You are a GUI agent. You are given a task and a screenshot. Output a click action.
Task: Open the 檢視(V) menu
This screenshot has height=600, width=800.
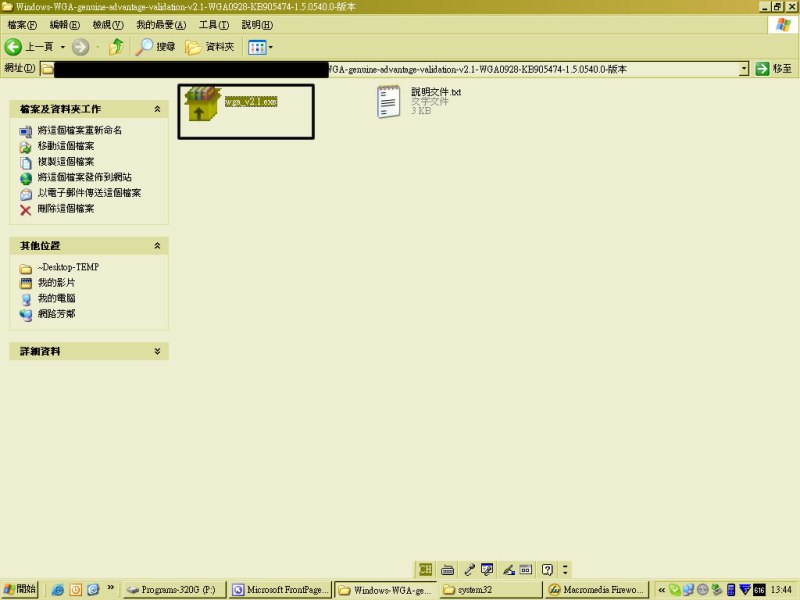[108, 24]
